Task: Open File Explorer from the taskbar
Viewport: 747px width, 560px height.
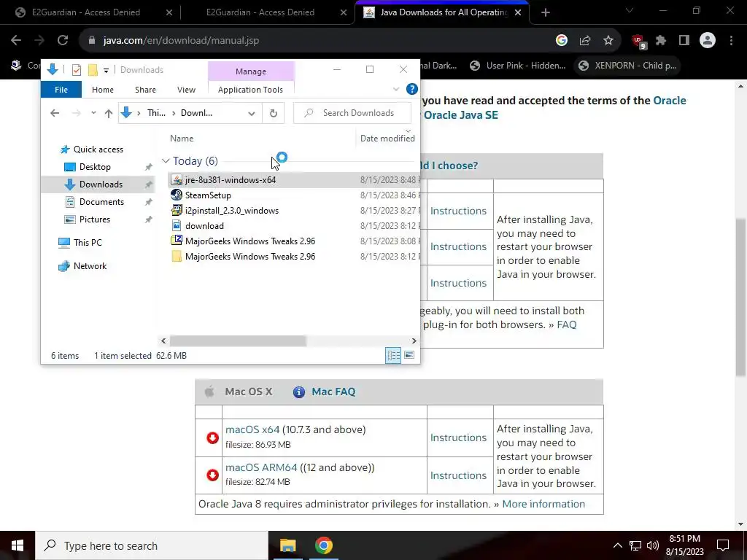Action: pos(287,545)
